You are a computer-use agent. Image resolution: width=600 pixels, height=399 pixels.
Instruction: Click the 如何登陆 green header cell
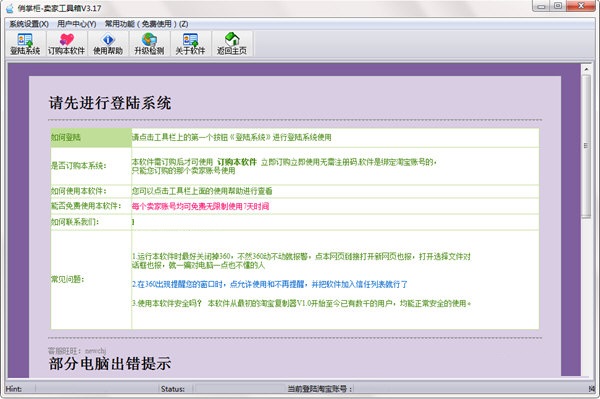(91, 138)
